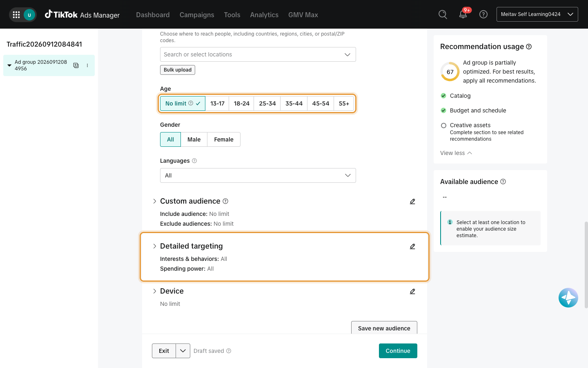The height and width of the screenshot is (368, 588).
Task: Open the Analytics menu
Action: [264, 15]
